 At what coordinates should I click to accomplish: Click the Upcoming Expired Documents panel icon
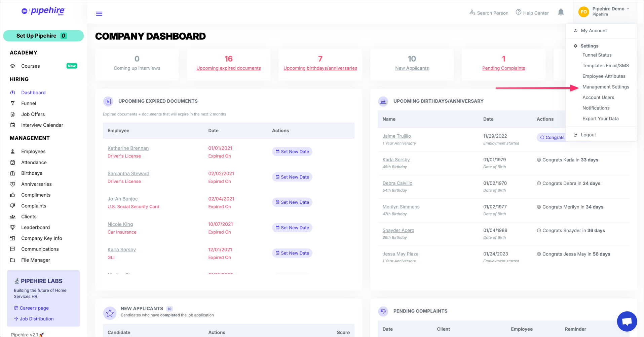click(x=108, y=101)
